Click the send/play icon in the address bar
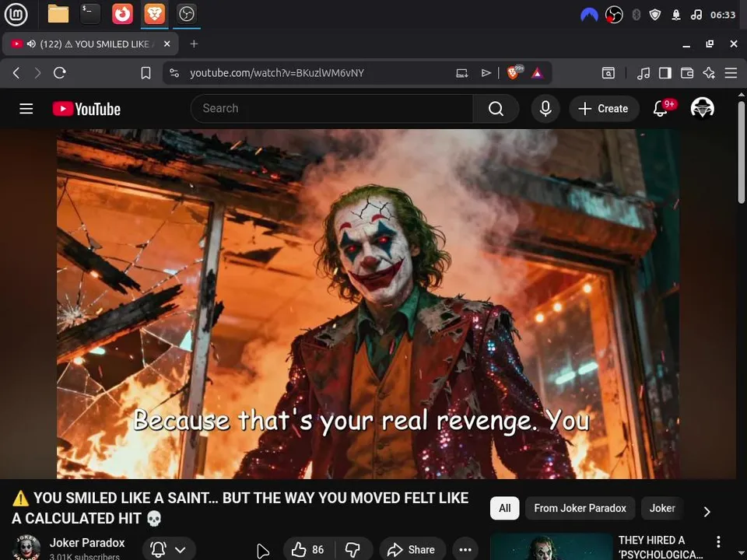The height and width of the screenshot is (560, 747). pos(486,73)
